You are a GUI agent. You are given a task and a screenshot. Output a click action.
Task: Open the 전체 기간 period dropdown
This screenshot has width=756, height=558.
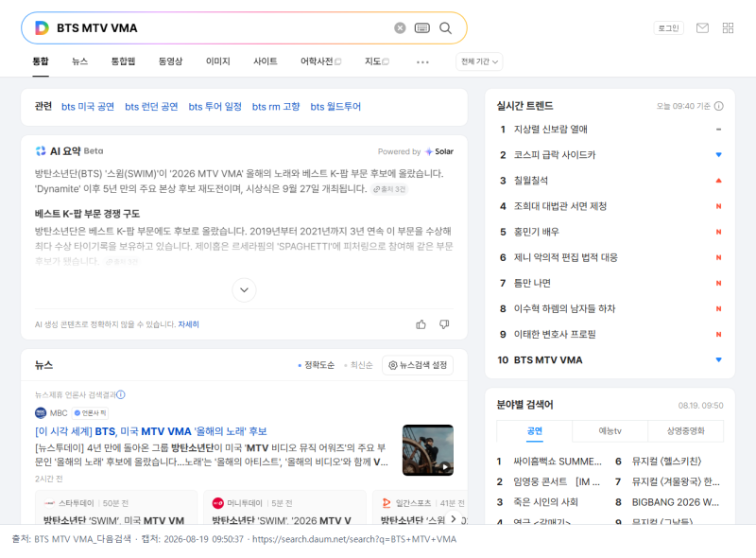tap(479, 61)
